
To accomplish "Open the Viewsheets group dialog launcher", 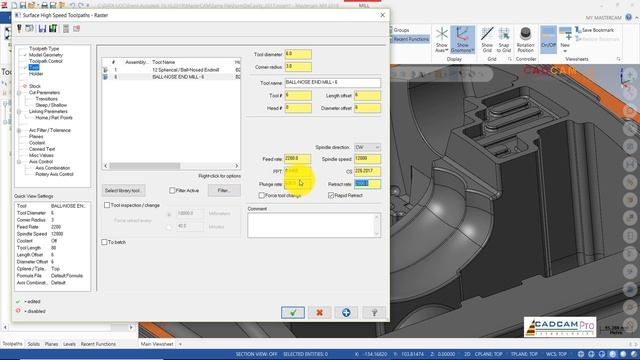I will pyautogui.click(x=618, y=59).
